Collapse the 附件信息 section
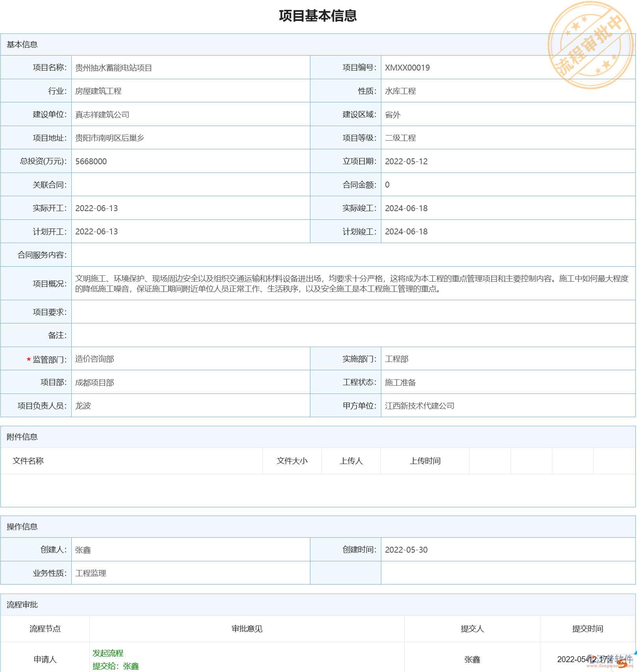637x672 pixels. pos(22,437)
